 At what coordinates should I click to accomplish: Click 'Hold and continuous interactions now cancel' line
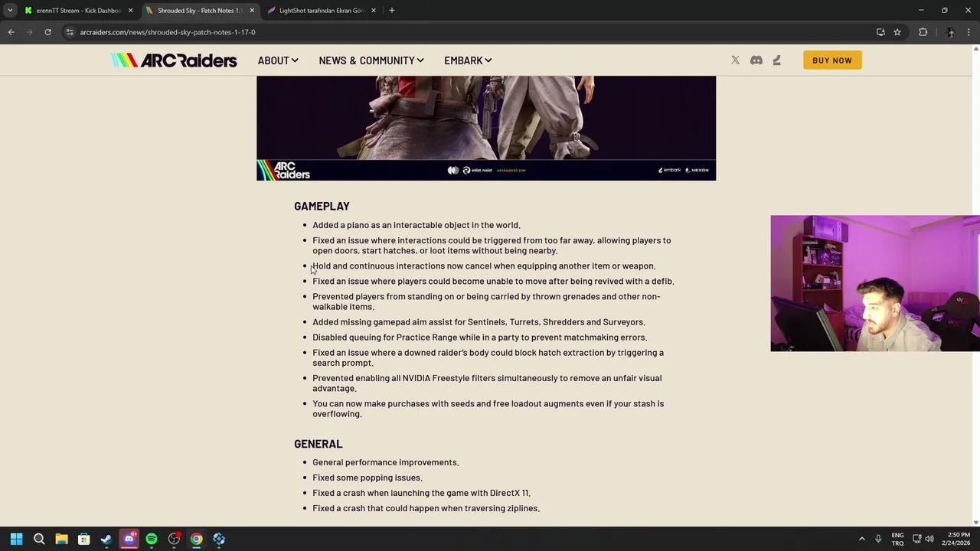[x=484, y=266]
